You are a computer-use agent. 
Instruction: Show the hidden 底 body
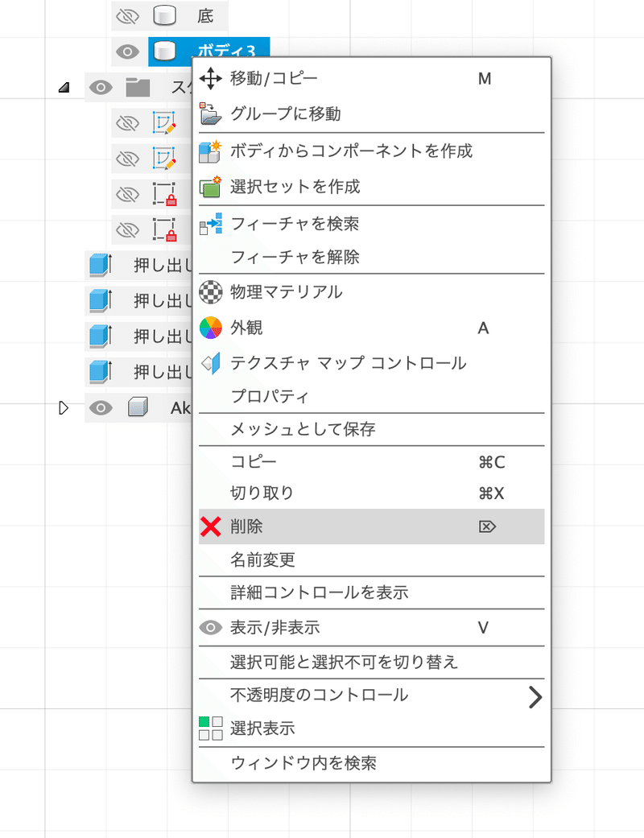[x=127, y=15]
